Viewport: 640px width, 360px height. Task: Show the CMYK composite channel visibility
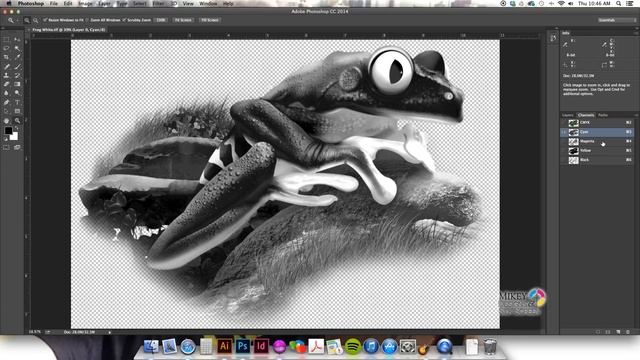564,122
